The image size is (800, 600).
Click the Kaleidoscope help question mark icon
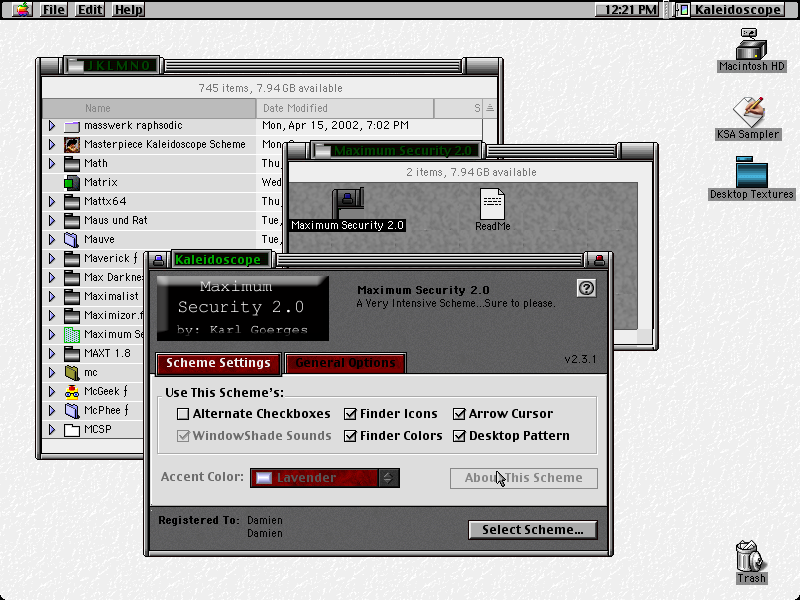[x=586, y=288]
